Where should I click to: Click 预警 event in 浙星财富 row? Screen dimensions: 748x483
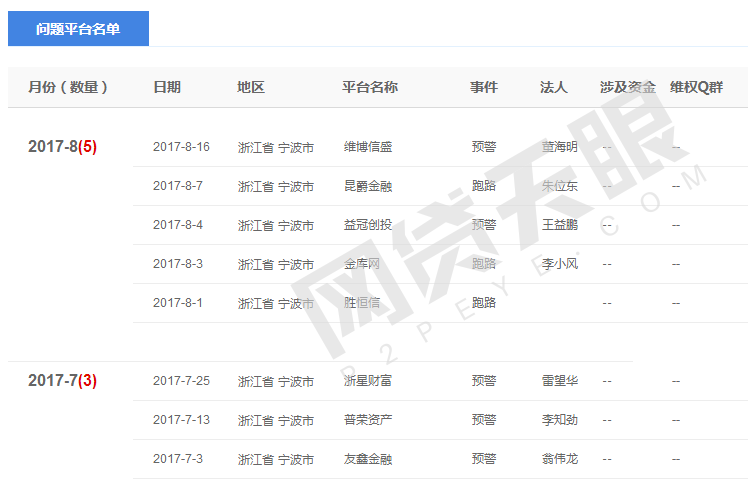[x=484, y=381]
